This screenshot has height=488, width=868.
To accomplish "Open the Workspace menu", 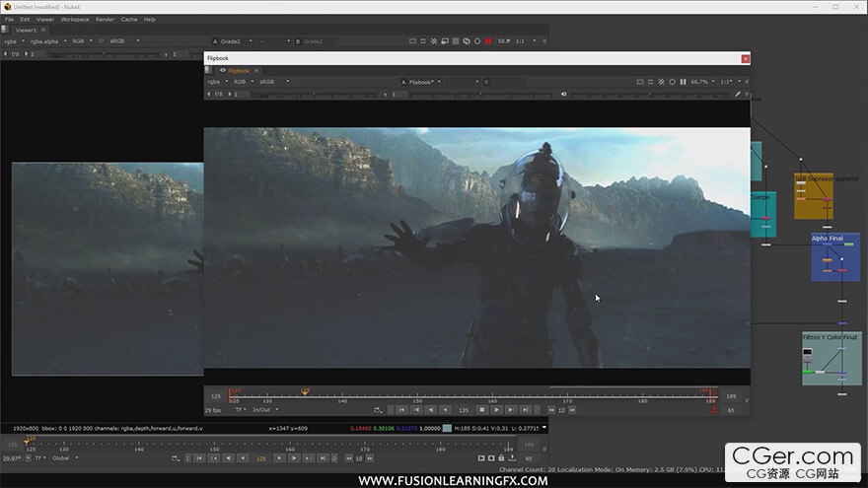I will click(x=75, y=20).
